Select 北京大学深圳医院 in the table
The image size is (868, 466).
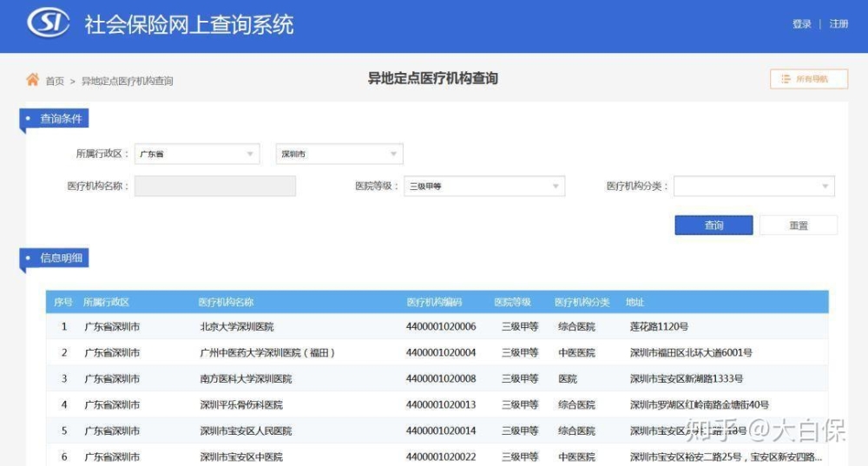[237, 326]
